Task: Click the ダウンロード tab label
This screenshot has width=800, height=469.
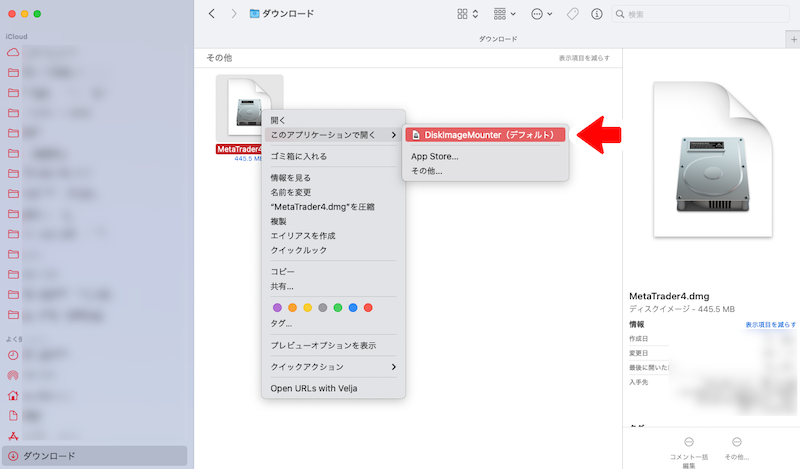Action: (498, 39)
